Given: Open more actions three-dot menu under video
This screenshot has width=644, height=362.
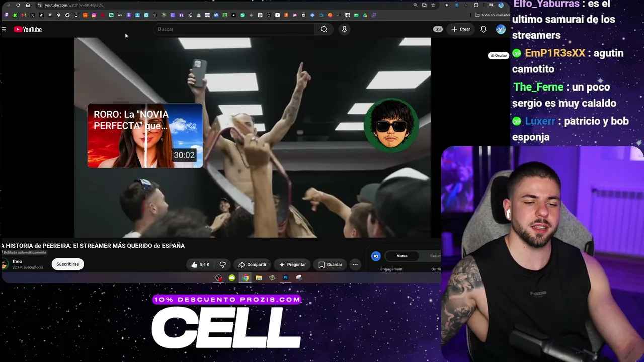Looking at the screenshot, I should point(355,264).
